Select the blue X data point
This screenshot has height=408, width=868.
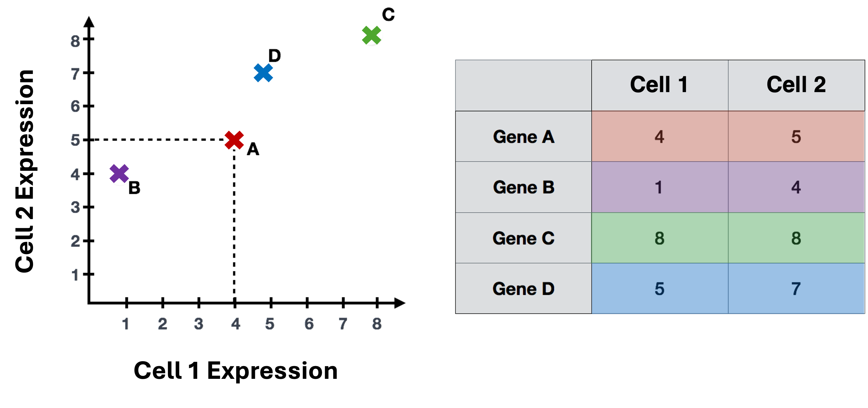(262, 72)
